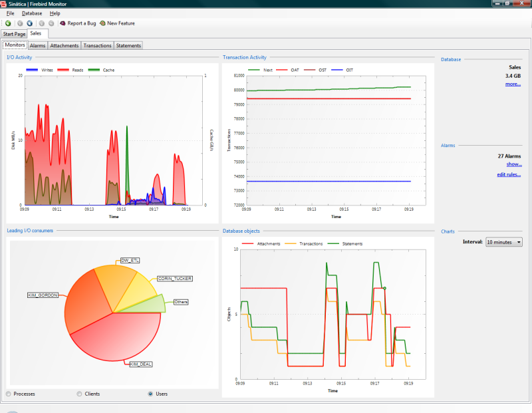Click the green Statements legend swatch

[333, 243]
